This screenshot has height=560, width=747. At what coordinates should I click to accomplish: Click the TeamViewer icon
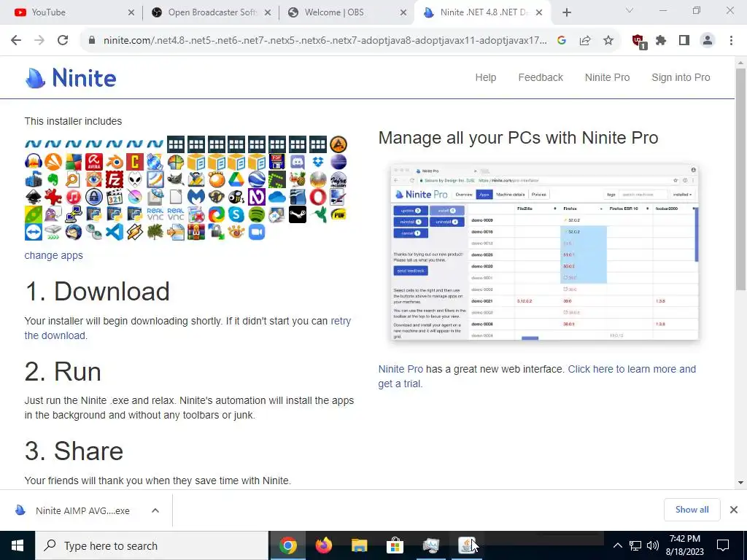[x=34, y=232]
